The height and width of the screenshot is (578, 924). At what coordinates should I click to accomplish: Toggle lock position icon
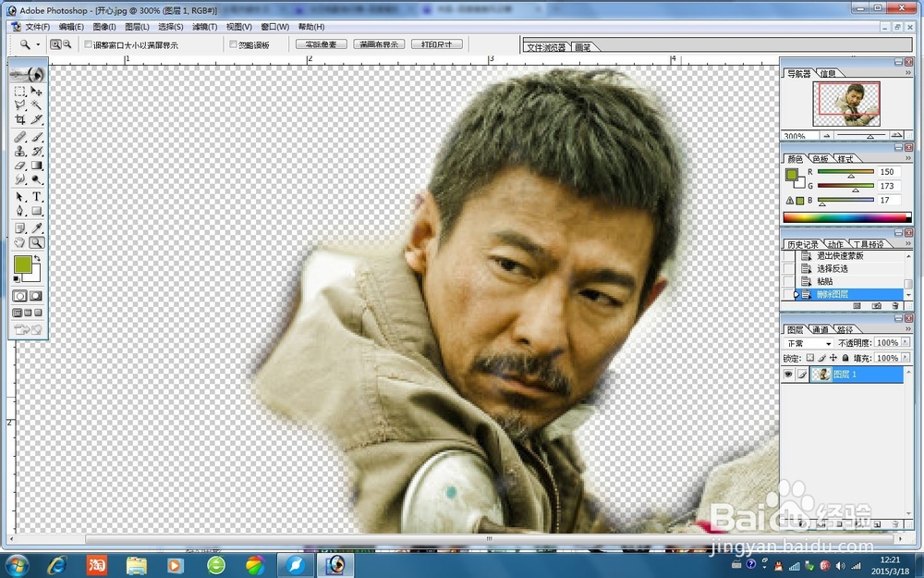(x=833, y=358)
